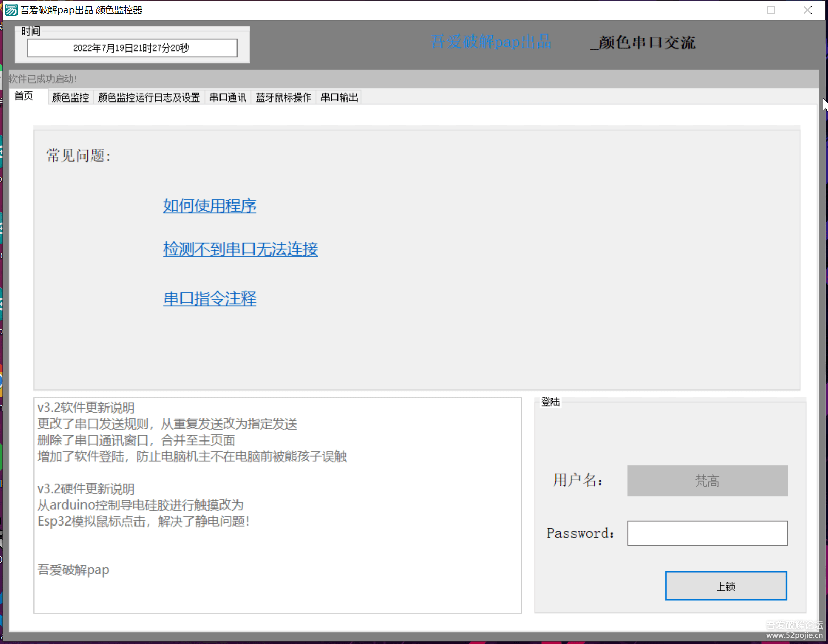The image size is (828, 644).
Task: Click the line beginning Esp32模拟鼠标点击
Action: coord(144,521)
